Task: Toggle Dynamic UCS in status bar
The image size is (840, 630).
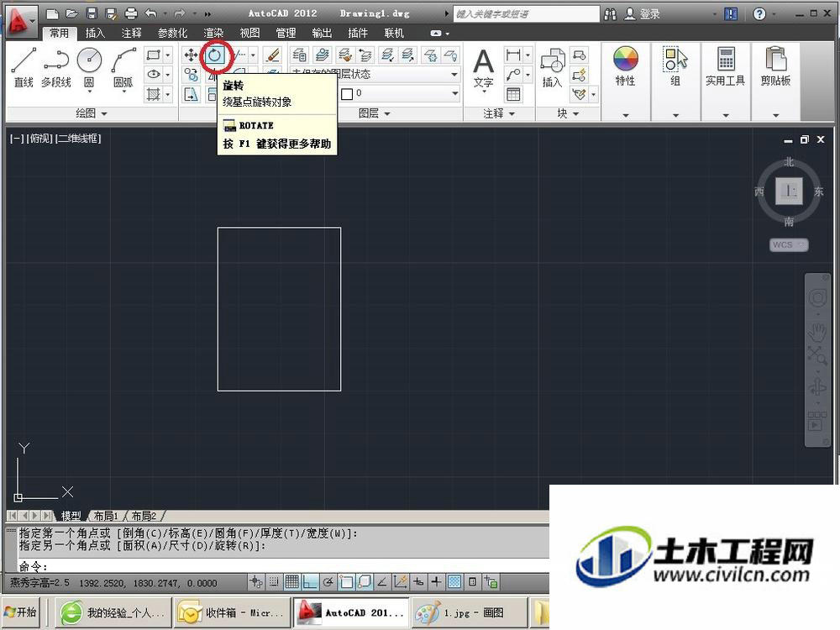Action: coord(400,582)
